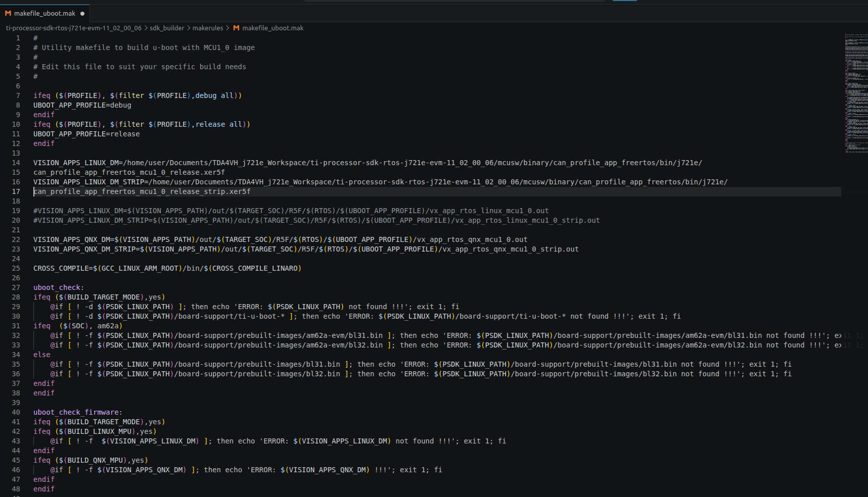
Task: Open makefile_uboot.mak breadcrumb file entry
Action: [x=273, y=28]
